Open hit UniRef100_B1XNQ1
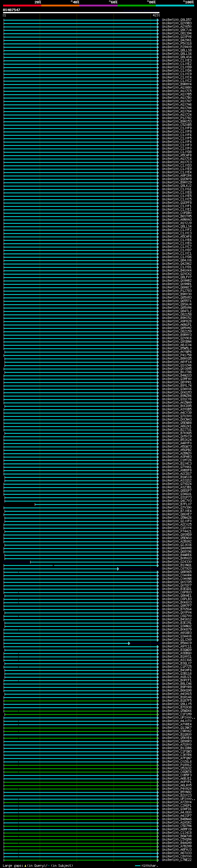197x868 pixels. click(176, 565)
